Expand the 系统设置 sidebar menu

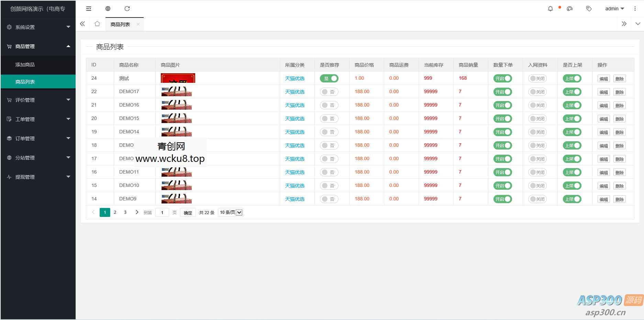(x=38, y=27)
